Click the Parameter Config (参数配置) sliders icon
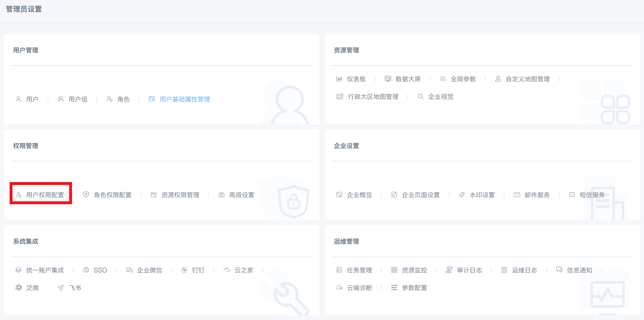The image size is (644, 320). (394, 288)
